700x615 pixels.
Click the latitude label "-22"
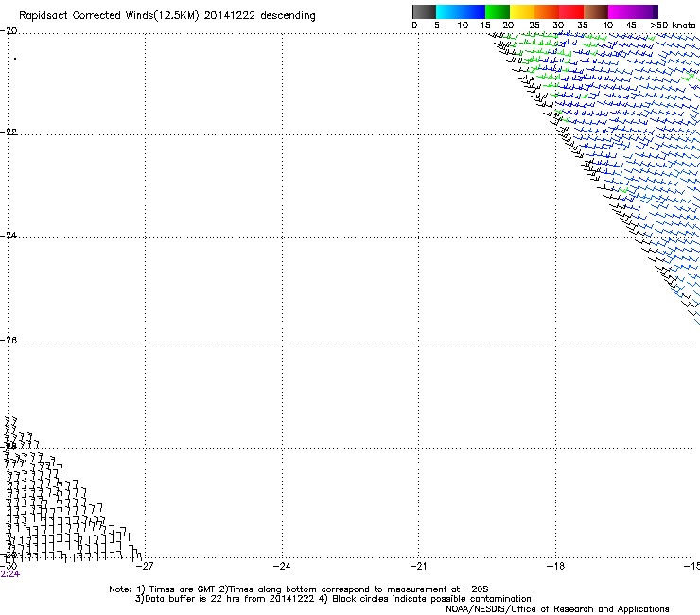coord(9,132)
